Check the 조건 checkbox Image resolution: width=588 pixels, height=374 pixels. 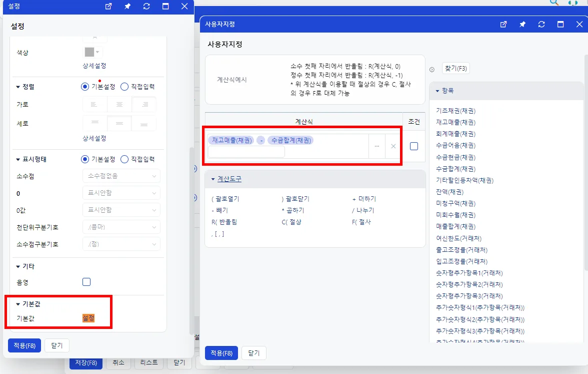[414, 146]
